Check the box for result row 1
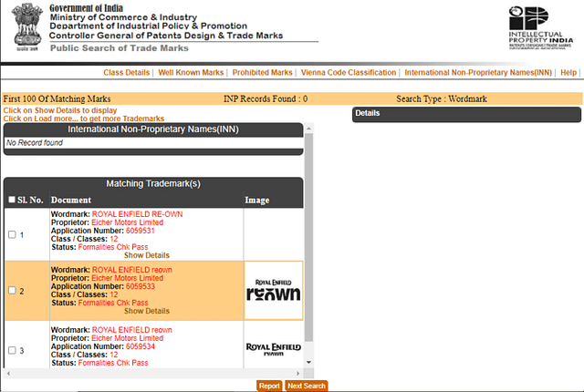Image resolution: width=584 pixels, height=392 pixels. click(x=12, y=234)
